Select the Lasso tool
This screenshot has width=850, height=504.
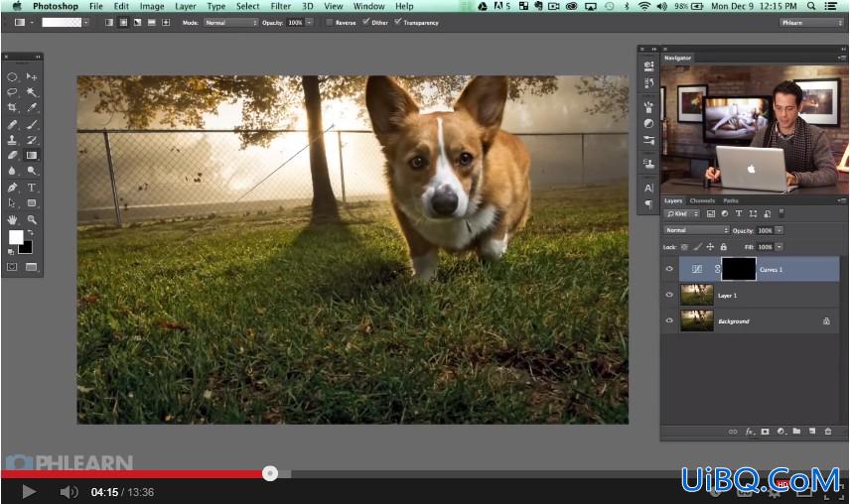tap(12, 92)
